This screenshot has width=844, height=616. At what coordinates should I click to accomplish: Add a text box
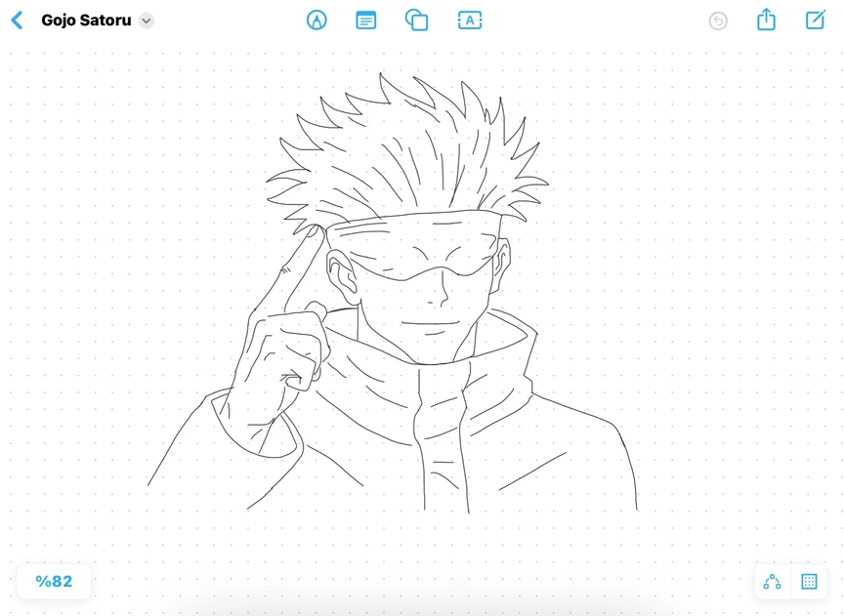[x=470, y=21]
